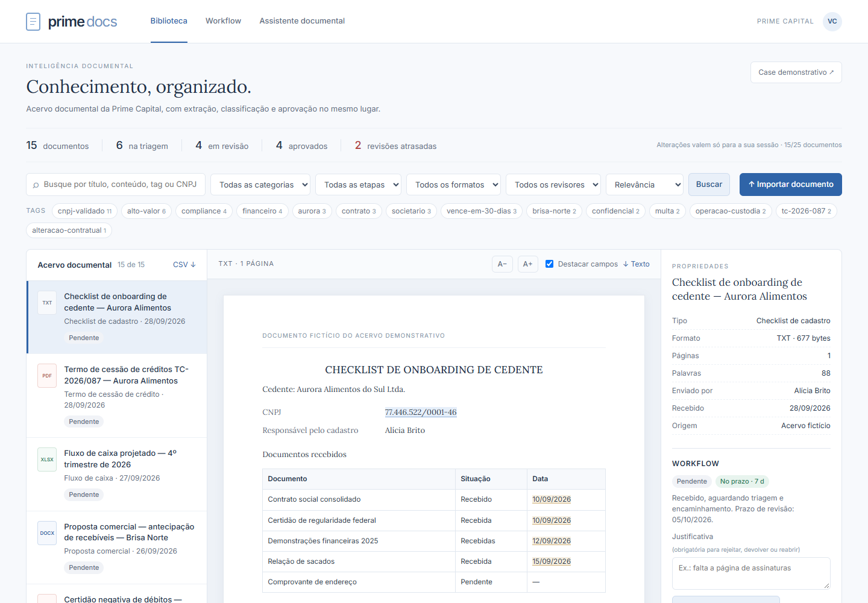Filter by the operacao-custodia tag
Screen dimensions: 868x603
[731, 211]
